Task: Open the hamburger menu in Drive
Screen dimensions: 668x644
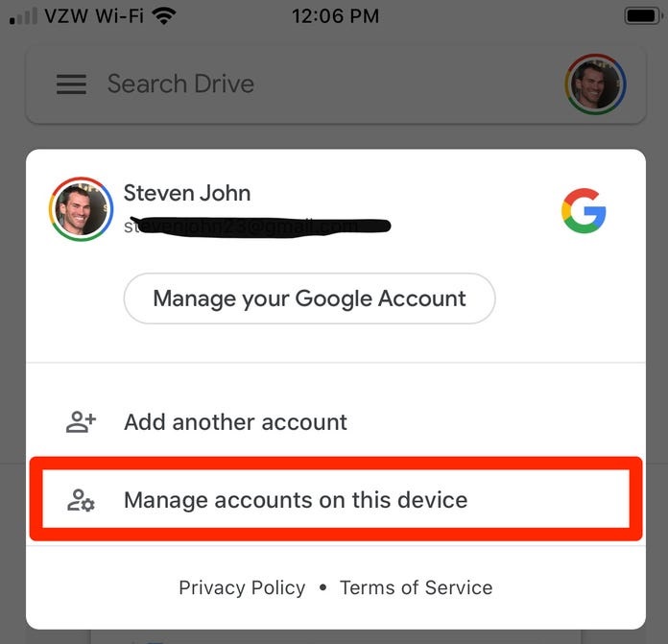Action: (71, 83)
